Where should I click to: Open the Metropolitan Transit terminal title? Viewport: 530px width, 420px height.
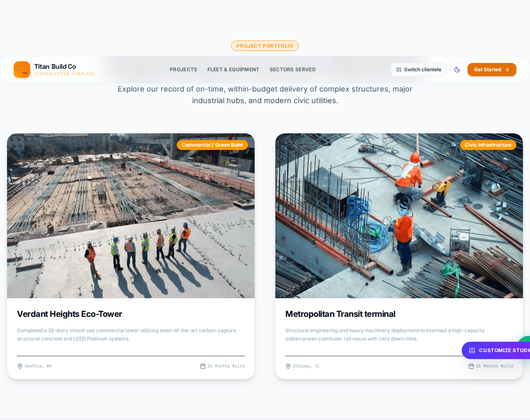(340, 314)
